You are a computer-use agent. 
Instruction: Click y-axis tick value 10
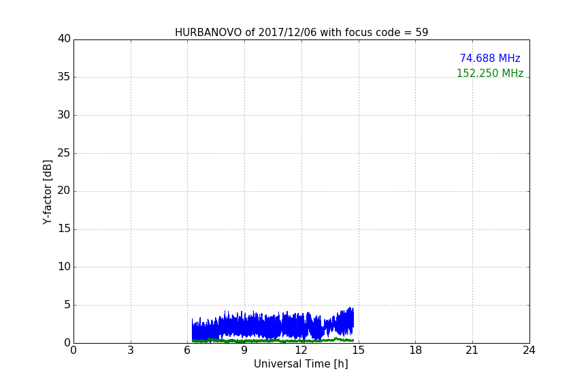click(x=64, y=267)
